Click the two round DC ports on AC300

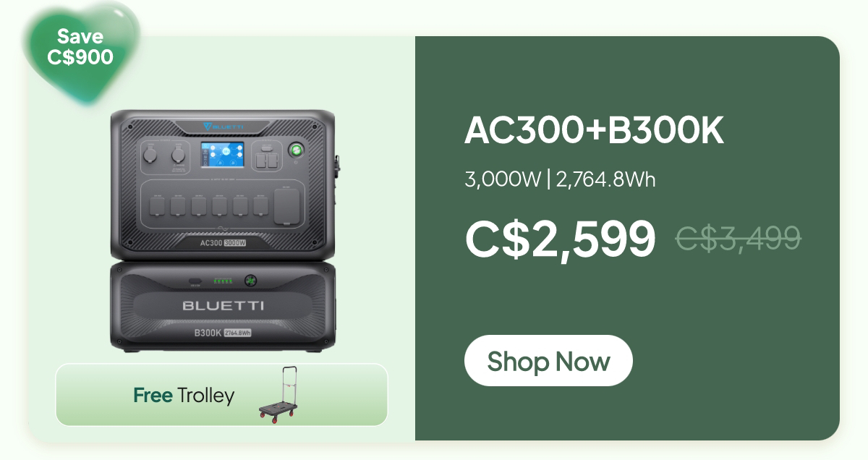click(163, 155)
